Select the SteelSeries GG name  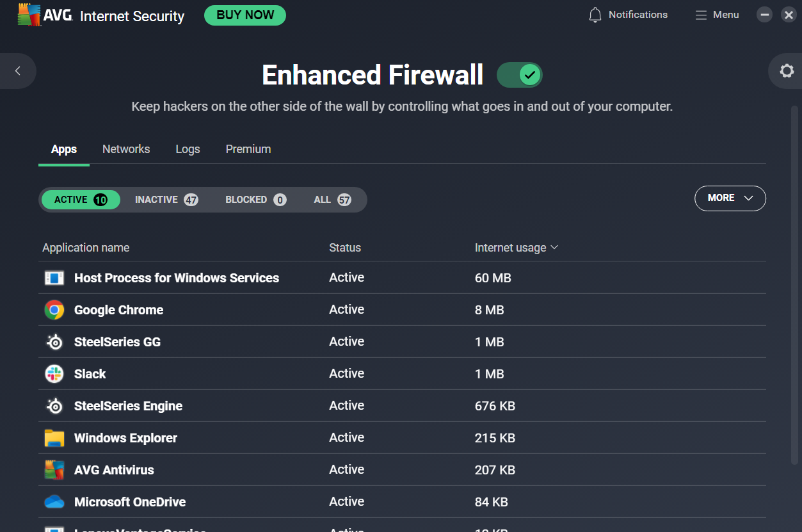tap(117, 342)
